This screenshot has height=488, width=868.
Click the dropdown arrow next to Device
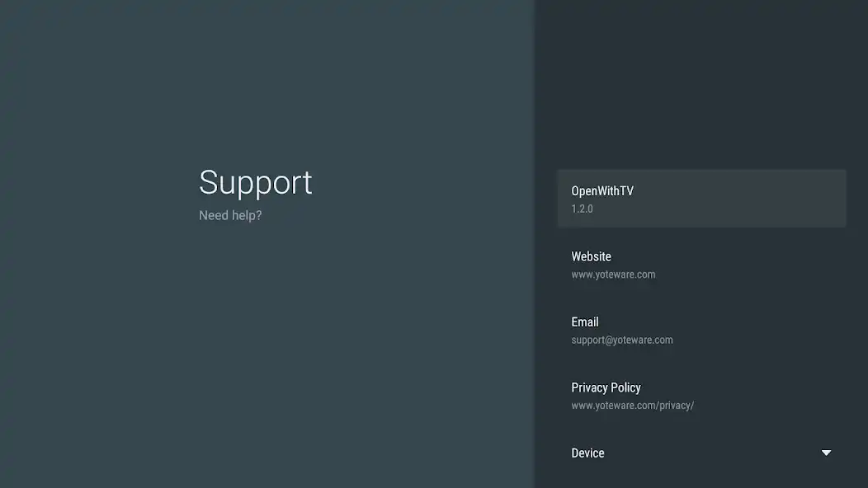(x=826, y=453)
